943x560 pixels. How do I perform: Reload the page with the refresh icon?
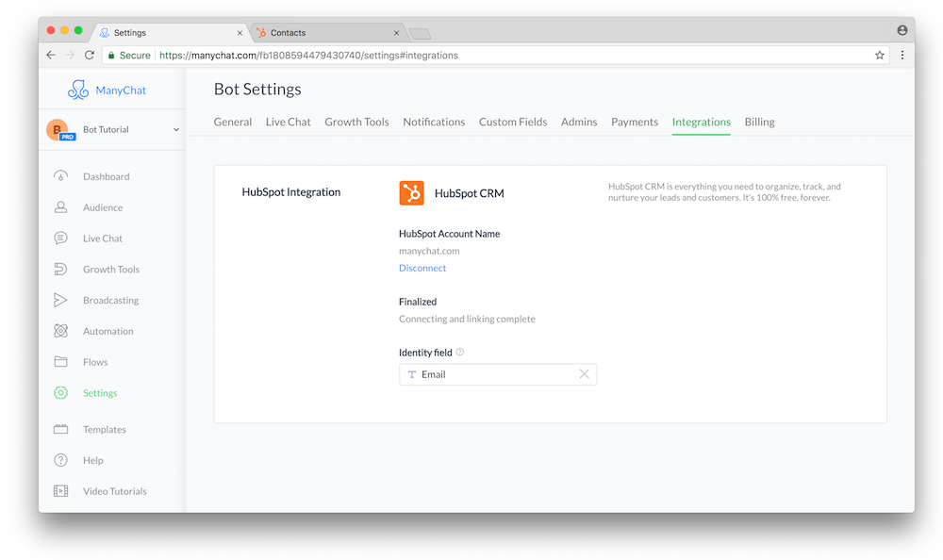coord(90,55)
